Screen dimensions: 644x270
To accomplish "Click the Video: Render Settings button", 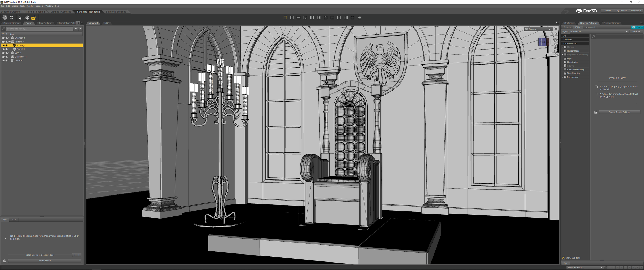I will pos(620,112).
